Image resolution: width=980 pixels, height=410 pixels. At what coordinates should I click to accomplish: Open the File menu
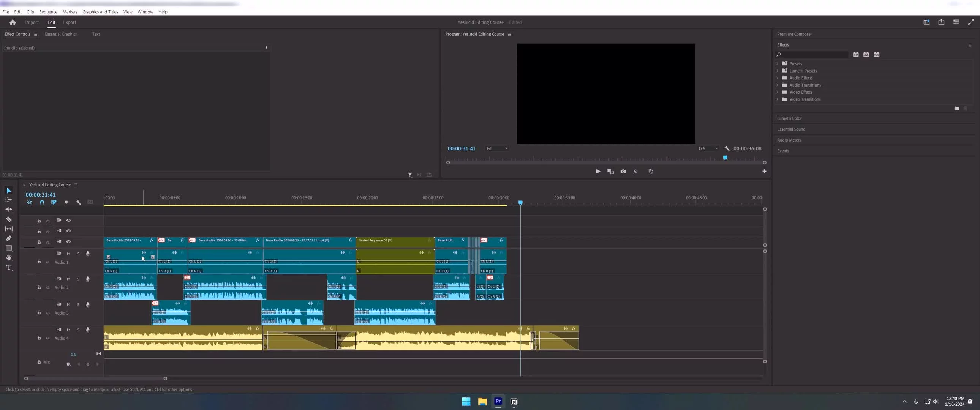point(6,12)
